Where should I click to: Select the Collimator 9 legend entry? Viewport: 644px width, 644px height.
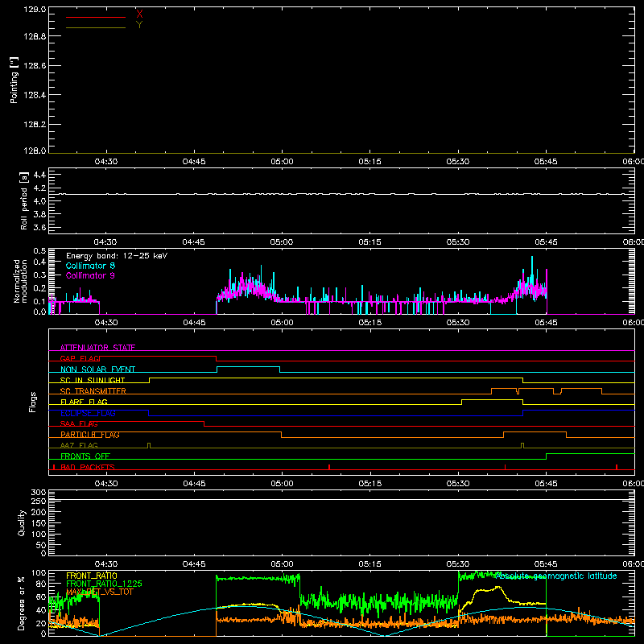tap(90, 275)
